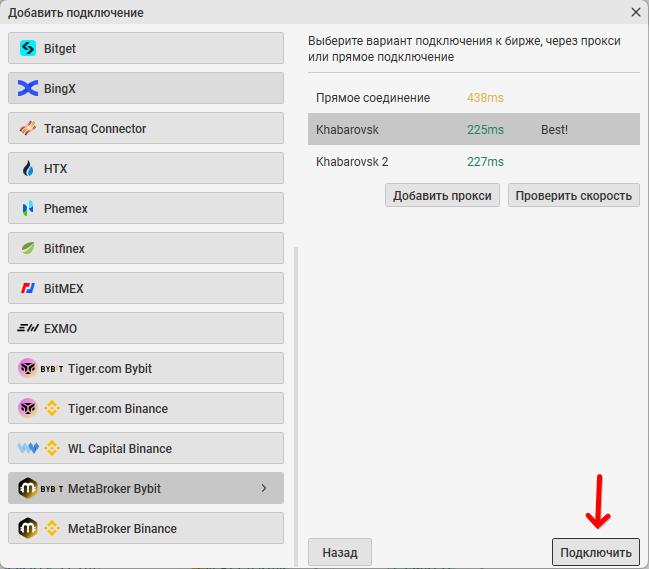
Task: Click the Phemex logo icon
Action: point(28,209)
